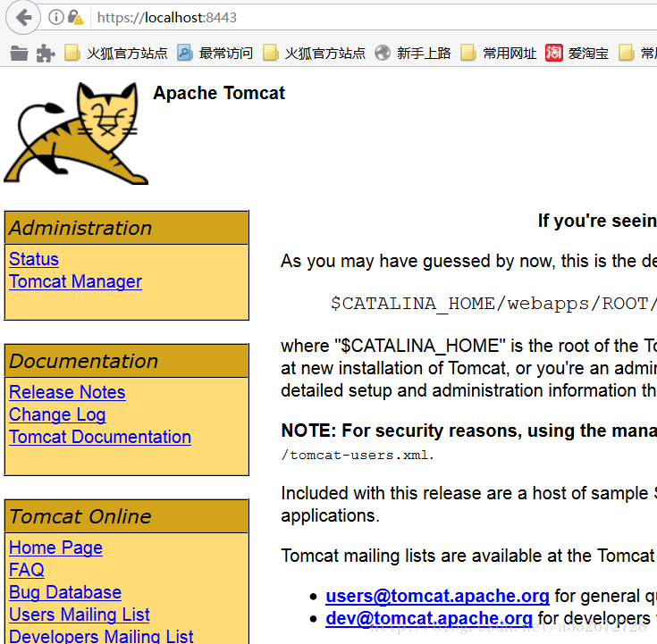The height and width of the screenshot is (644, 657).
Task: Click the NOTE: For security reasons text
Action: [401, 431]
